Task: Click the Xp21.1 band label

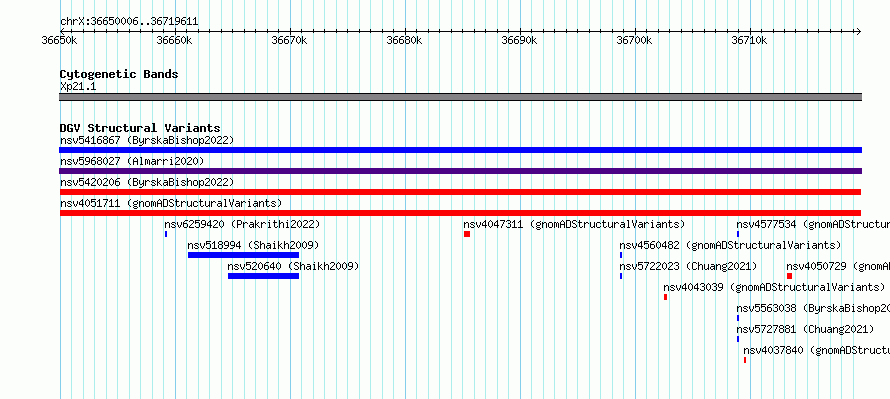Action: click(x=78, y=86)
